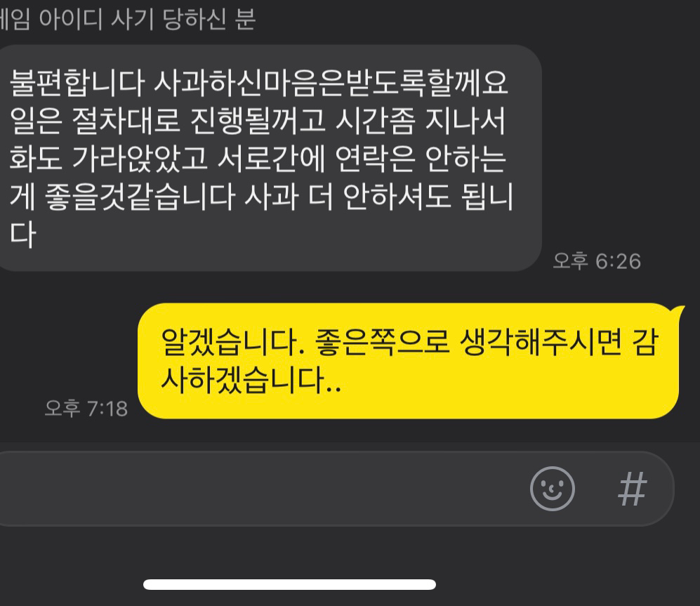Click '사과하신마음은받도록할께요' in the received message
Image resolution: width=700 pixels, height=606 pixels.
pyautogui.click(x=331, y=83)
